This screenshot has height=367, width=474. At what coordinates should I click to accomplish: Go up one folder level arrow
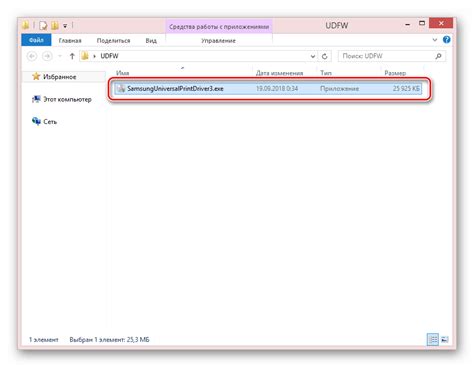(72, 56)
